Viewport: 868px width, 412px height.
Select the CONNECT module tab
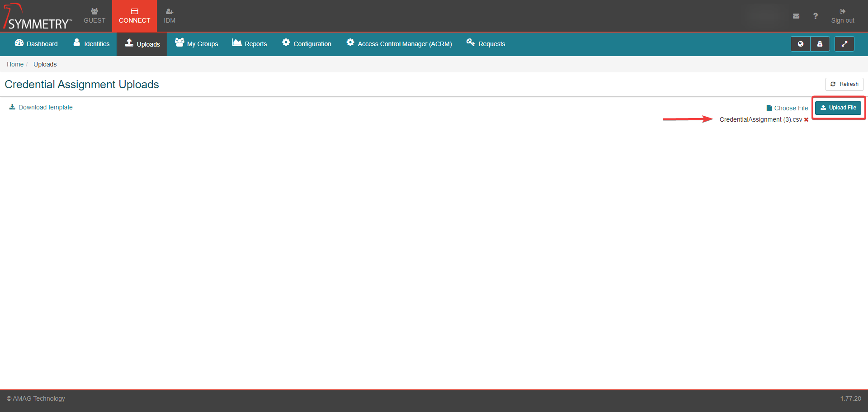click(x=134, y=16)
